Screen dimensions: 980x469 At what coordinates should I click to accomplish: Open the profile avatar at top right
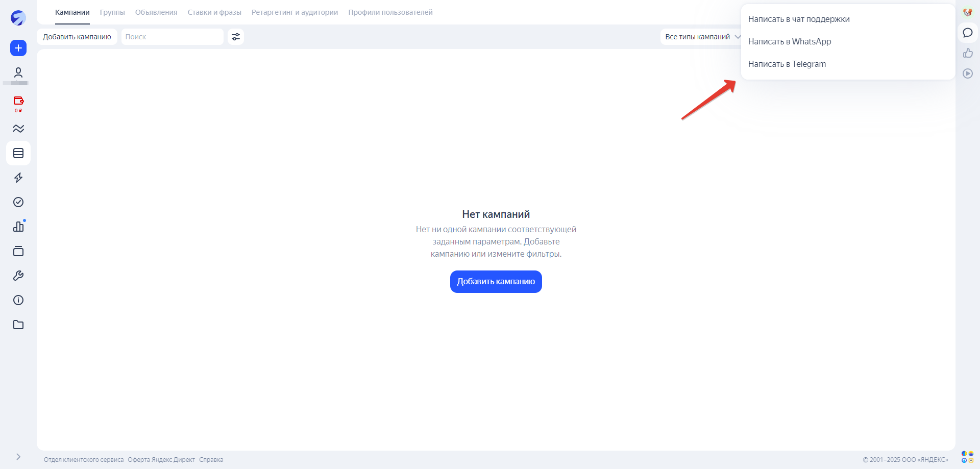pyautogui.click(x=968, y=12)
